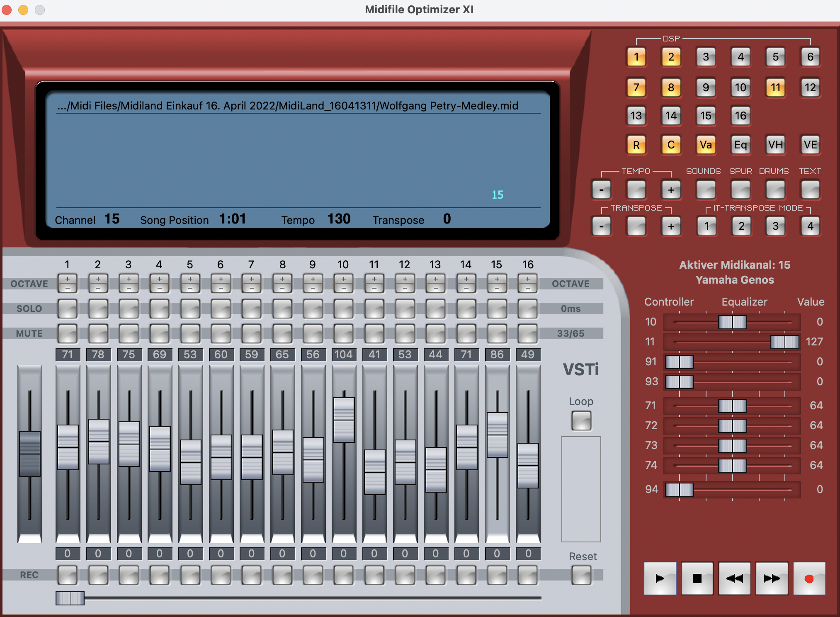
Task: Click the DRUMS button
Action: point(775,190)
